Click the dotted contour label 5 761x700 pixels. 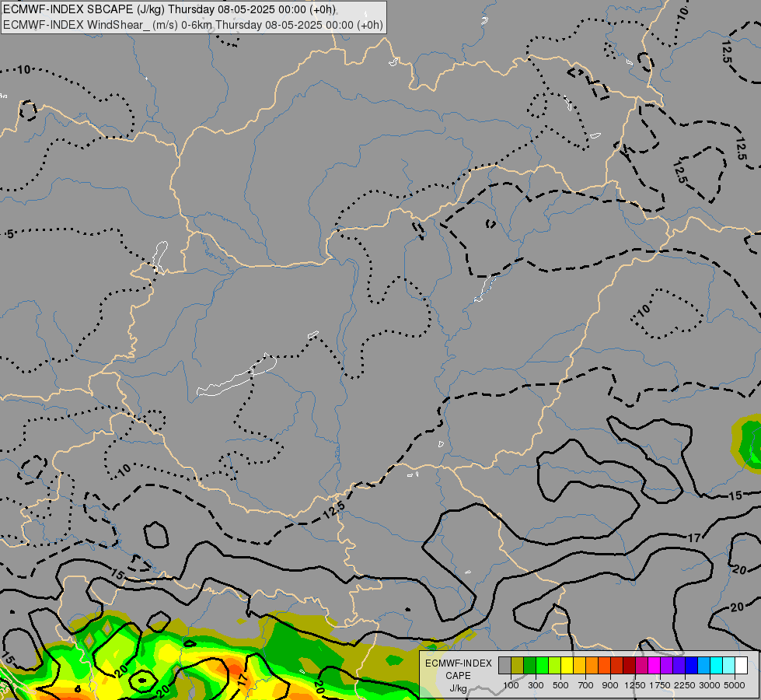pos(10,235)
